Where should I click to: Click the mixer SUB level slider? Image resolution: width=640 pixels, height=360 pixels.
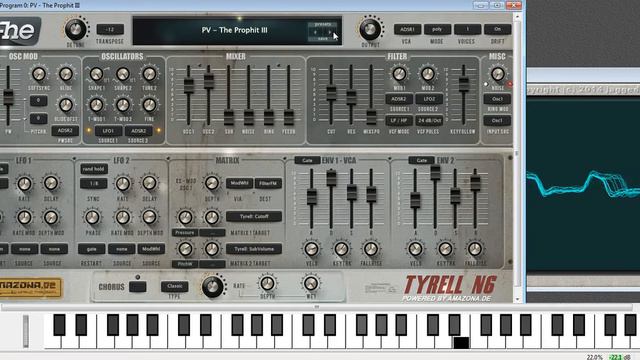(229, 118)
